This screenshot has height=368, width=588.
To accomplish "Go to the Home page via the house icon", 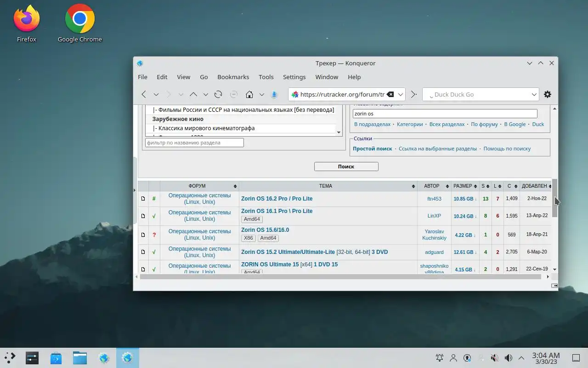I will 249,94.
